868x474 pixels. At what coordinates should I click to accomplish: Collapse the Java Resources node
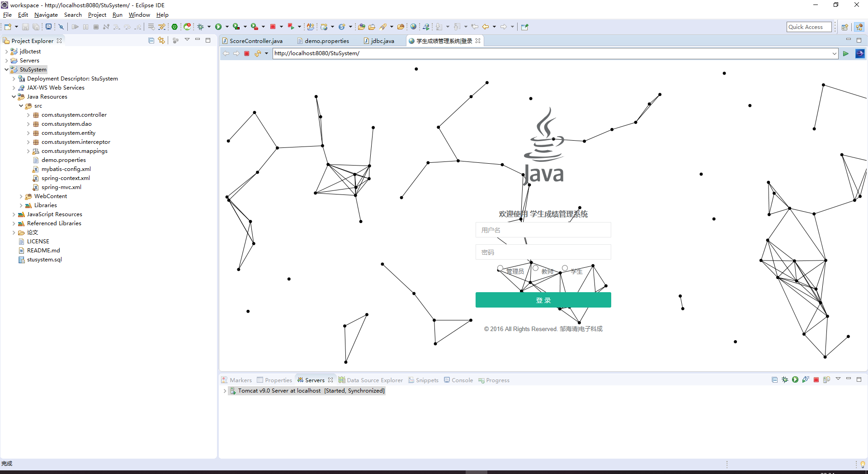(x=14, y=96)
